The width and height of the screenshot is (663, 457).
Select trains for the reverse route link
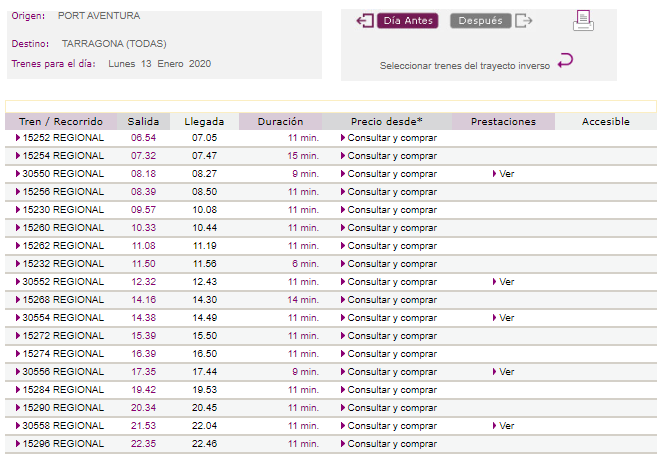[x=464, y=66]
